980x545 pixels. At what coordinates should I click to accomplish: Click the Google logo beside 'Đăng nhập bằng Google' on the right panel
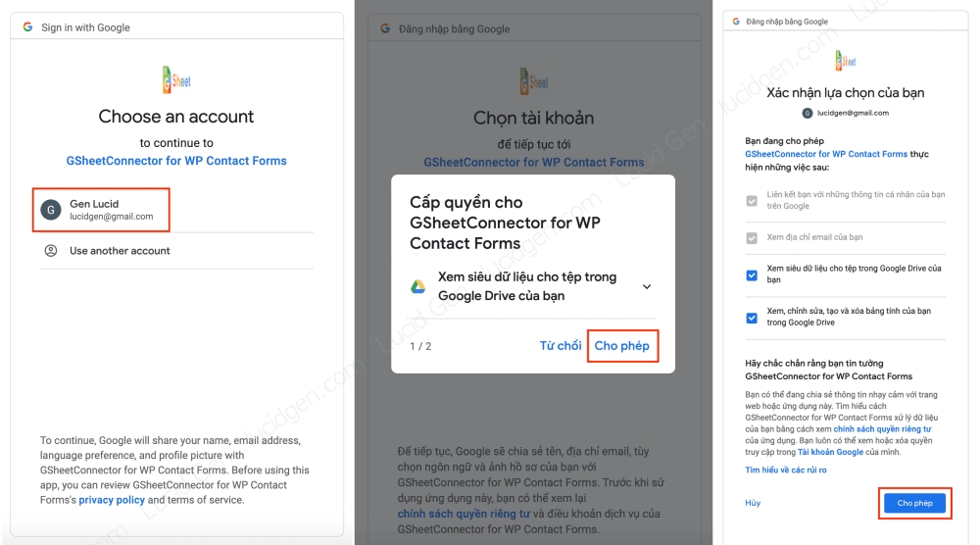coord(736,22)
